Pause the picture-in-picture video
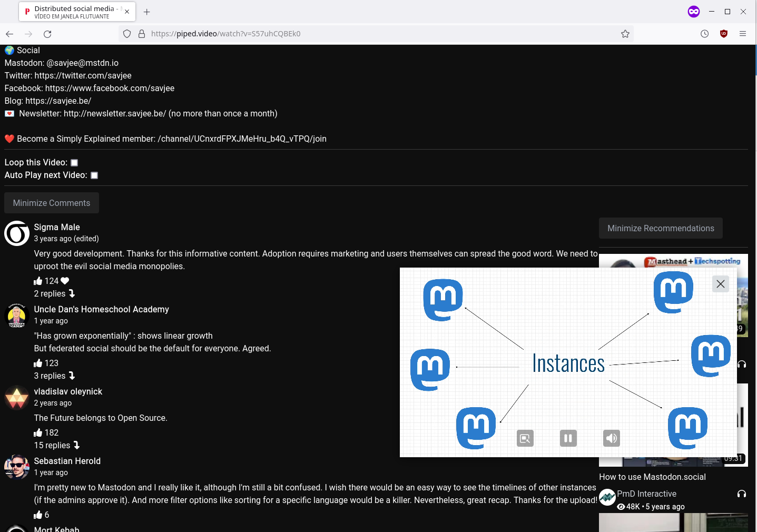 pos(568,438)
